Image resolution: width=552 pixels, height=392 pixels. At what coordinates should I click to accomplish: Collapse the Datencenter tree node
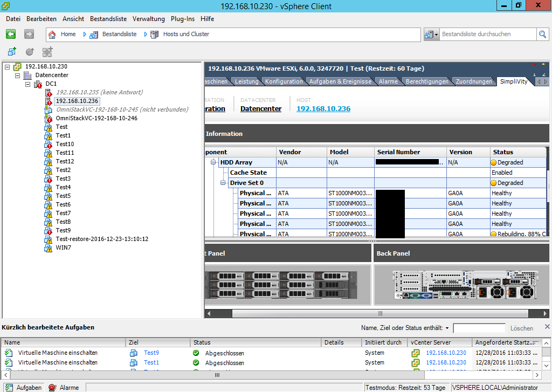[x=17, y=75]
